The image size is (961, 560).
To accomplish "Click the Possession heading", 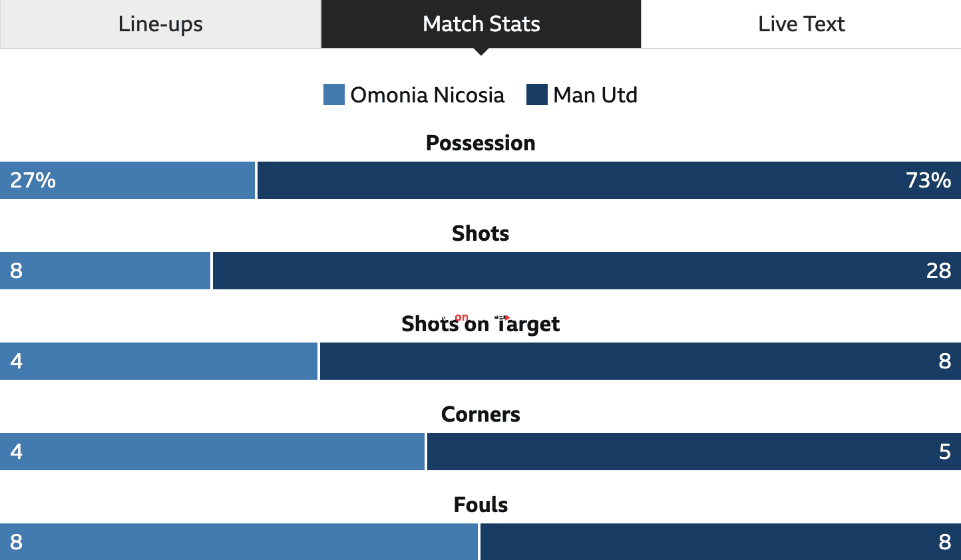I will (x=480, y=143).
